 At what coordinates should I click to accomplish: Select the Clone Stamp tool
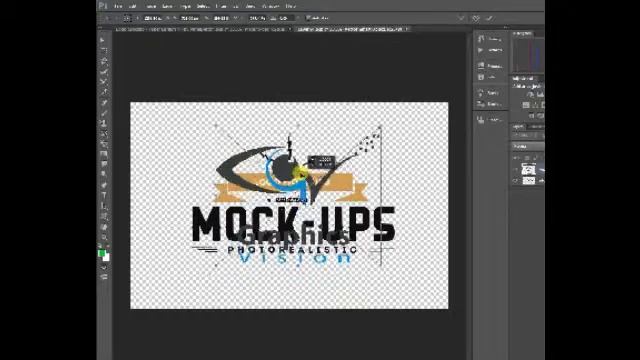click(x=104, y=123)
